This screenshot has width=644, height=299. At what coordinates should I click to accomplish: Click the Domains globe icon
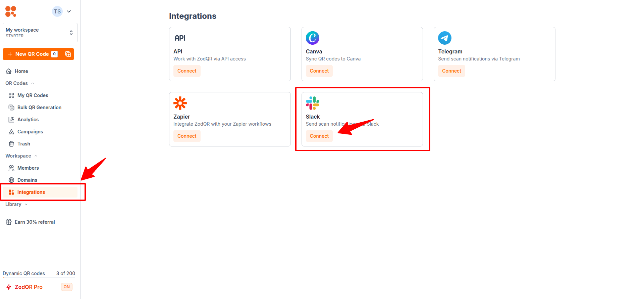[11, 180]
